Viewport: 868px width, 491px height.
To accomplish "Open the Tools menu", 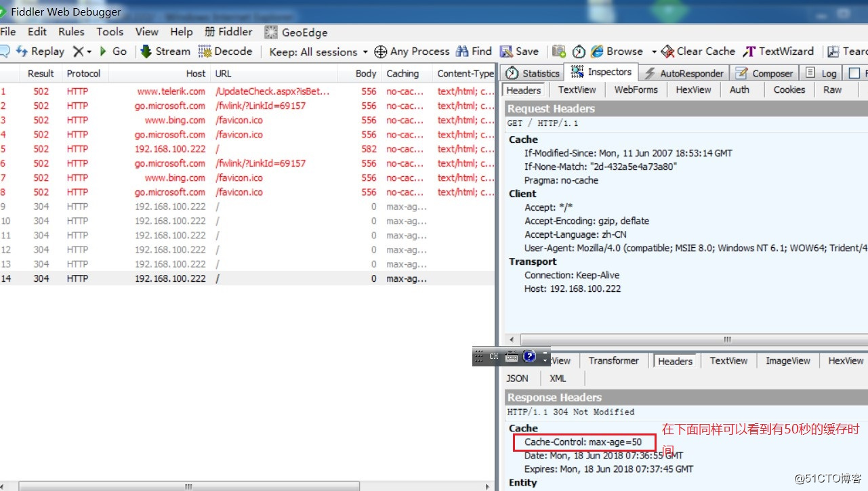I will pyautogui.click(x=110, y=32).
